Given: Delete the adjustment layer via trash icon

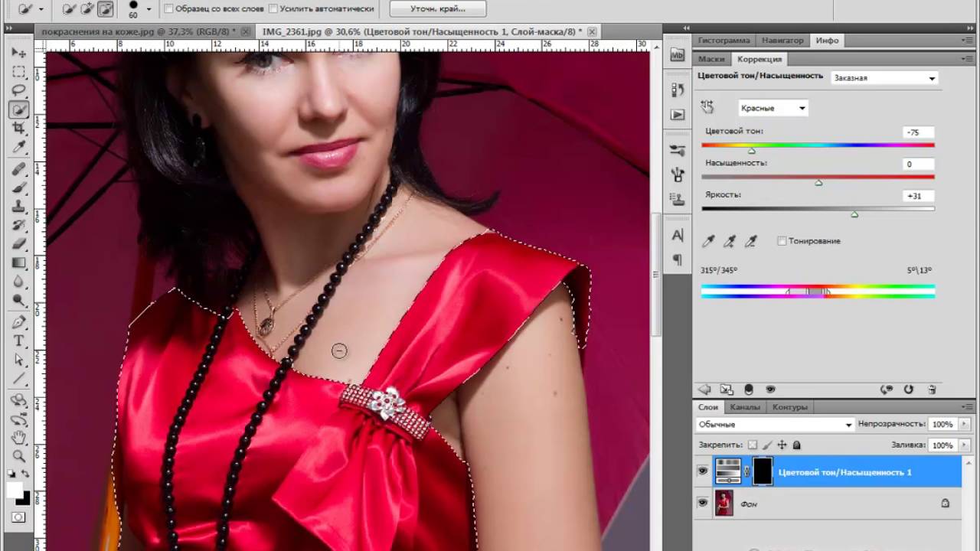Looking at the screenshot, I should coord(932,390).
